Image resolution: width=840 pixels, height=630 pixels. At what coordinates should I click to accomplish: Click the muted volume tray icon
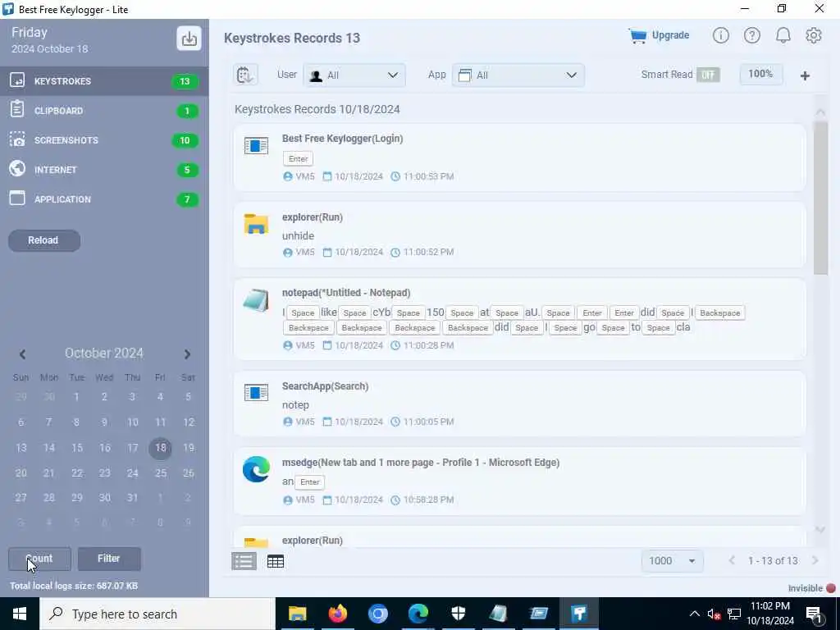click(714, 614)
